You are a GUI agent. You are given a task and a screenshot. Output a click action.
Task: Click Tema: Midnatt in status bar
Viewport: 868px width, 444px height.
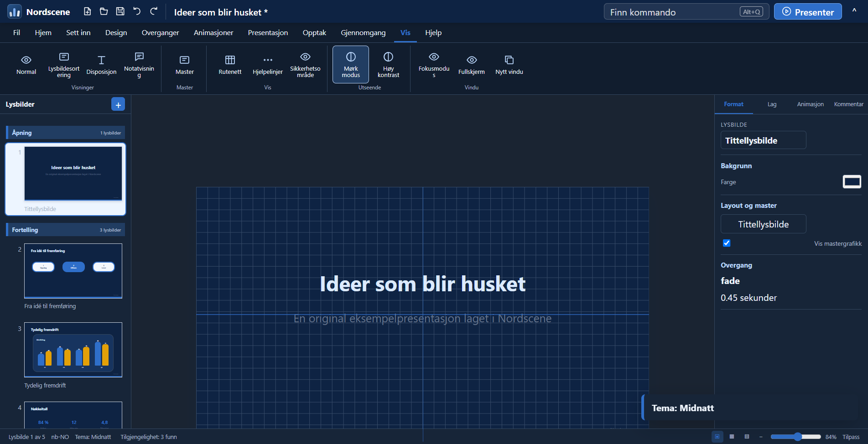click(93, 437)
